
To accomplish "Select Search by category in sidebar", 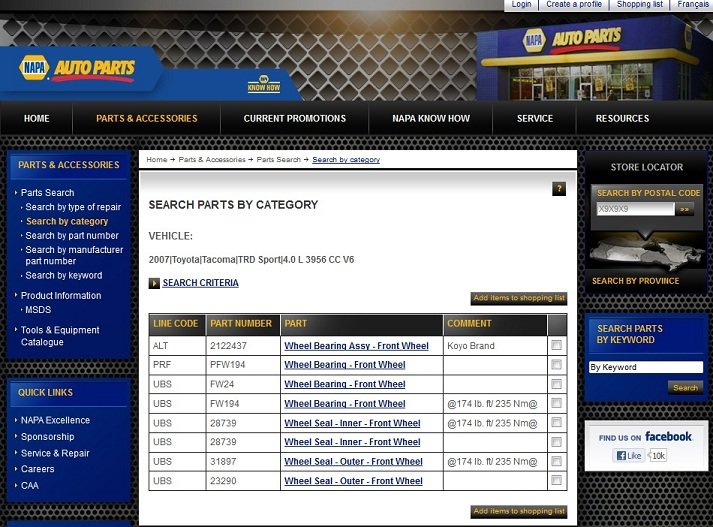I will (67, 221).
